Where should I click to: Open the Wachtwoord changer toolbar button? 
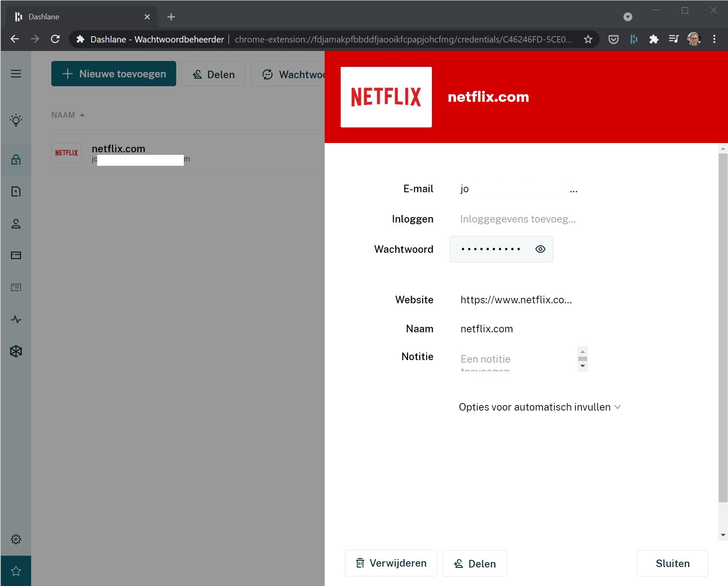(x=288, y=74)
